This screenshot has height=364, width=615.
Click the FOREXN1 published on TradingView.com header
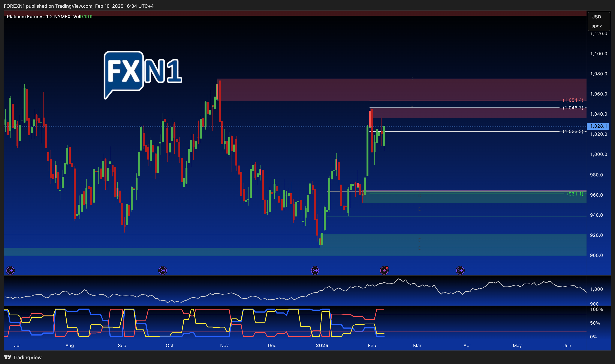click(x=78, y=6)
